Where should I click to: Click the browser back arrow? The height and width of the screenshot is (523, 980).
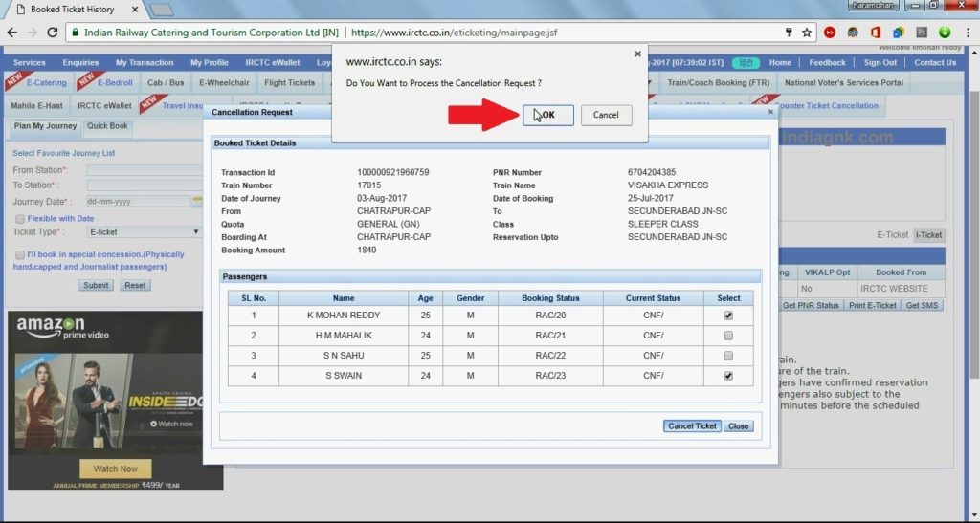10,33
